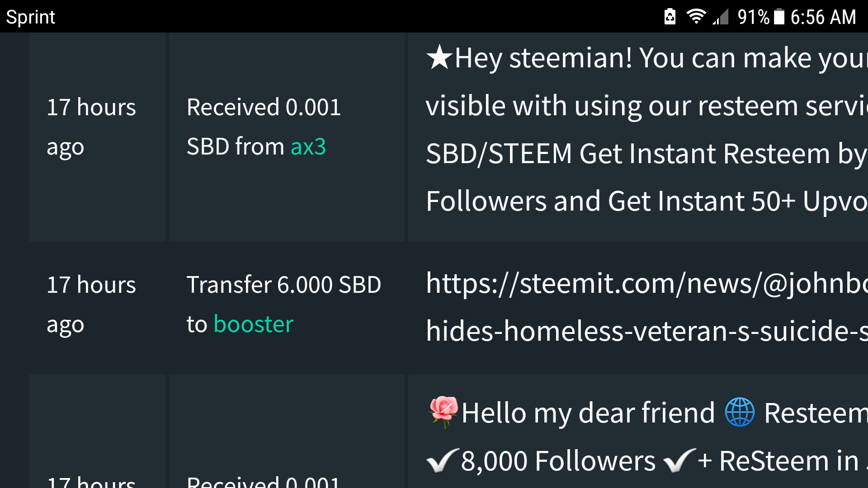The height and width of the screenshot is (488, 868).
Task: Click the rose emoji in the memo
Action: tap(443, 411)
